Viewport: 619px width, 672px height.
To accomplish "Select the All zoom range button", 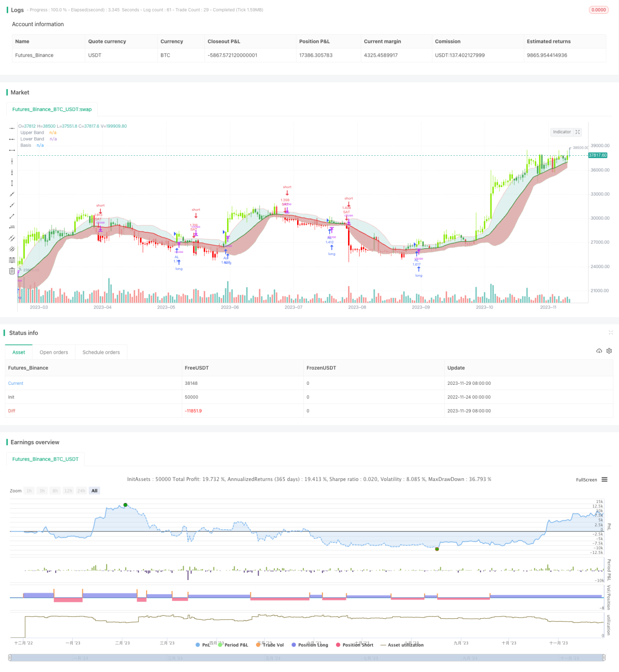I will point(94,491).
